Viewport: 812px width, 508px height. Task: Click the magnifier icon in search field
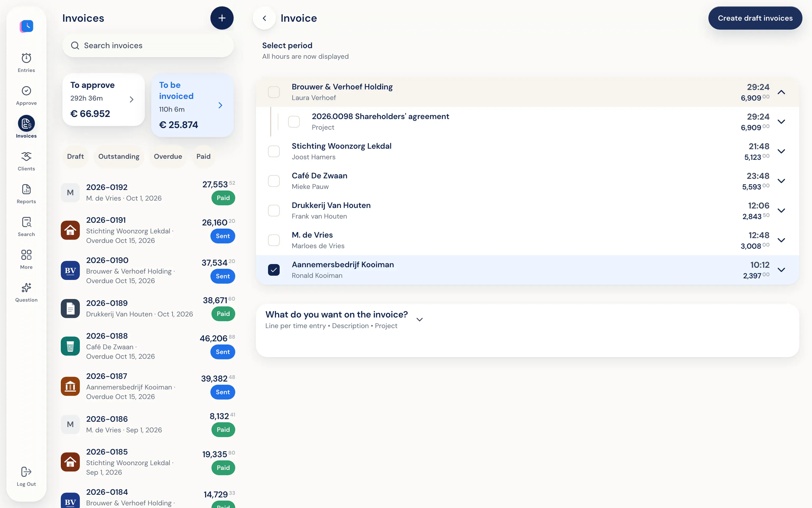click(x=75, y=45)
